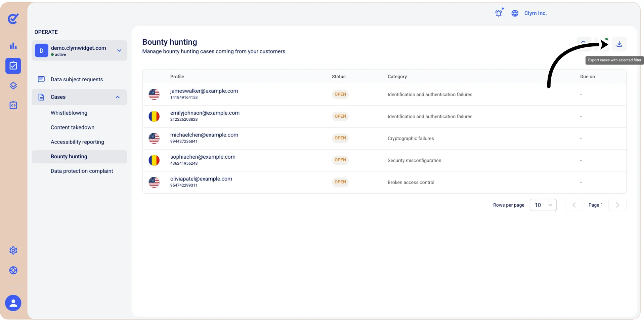Click case number 212226203828
This screenshot has width=644, height=321.
click(184, 119)
